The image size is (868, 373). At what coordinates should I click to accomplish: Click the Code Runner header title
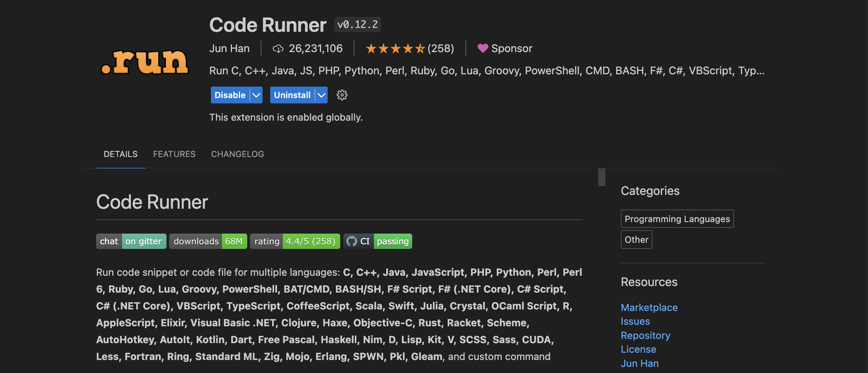[x=268, y=25]
